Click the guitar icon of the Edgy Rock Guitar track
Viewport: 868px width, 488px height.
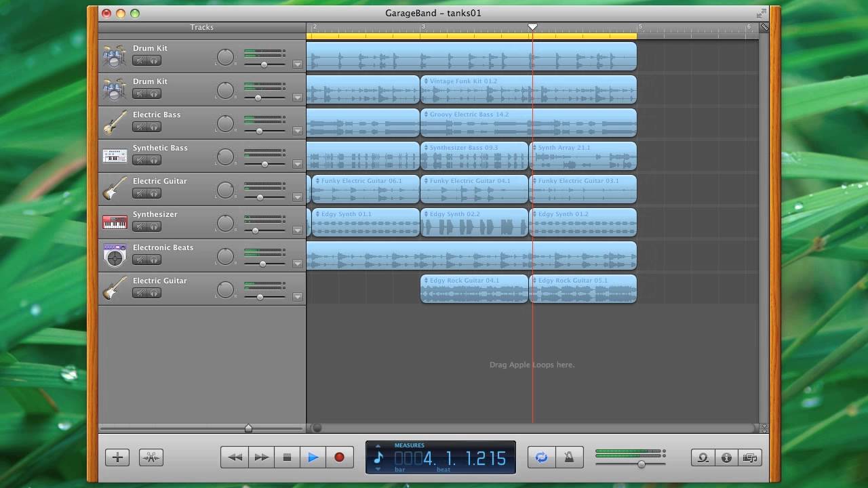tap(115, 289)
